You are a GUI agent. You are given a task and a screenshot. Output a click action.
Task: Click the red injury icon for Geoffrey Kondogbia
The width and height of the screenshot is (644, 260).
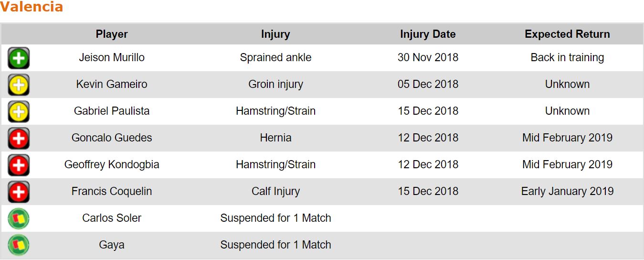point(19,165)
